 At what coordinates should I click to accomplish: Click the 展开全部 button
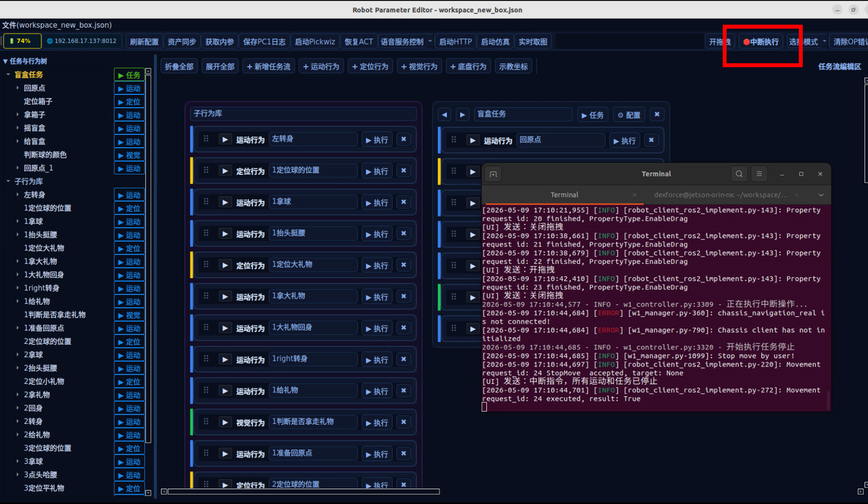(220, 66)
